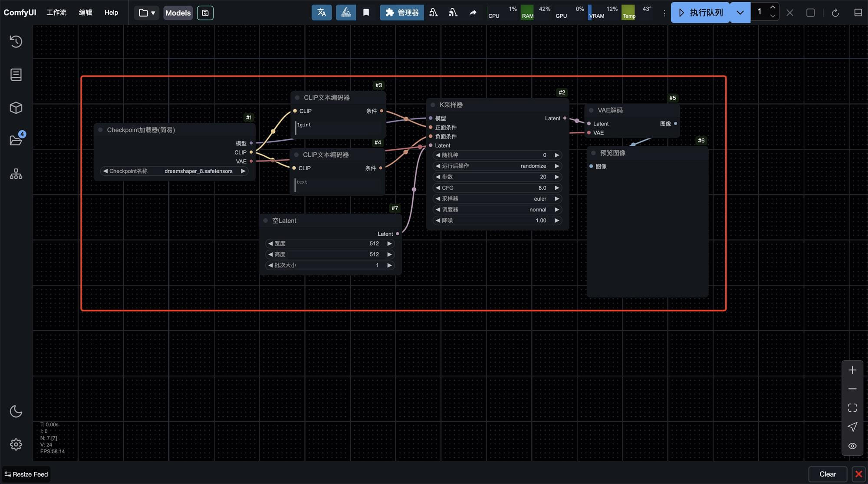Toggle dark theme moon icon
Viewport: 868px width, 484px height.
point(16,411)
